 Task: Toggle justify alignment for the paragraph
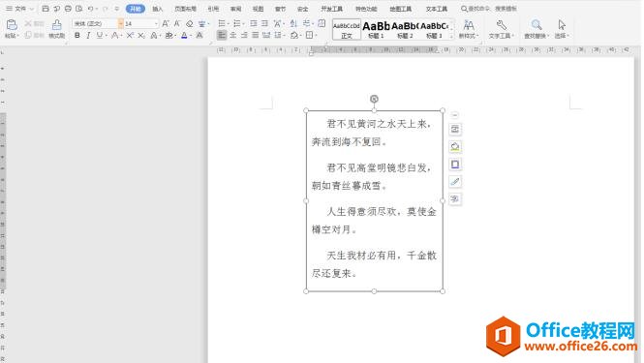tap(255, 35)
